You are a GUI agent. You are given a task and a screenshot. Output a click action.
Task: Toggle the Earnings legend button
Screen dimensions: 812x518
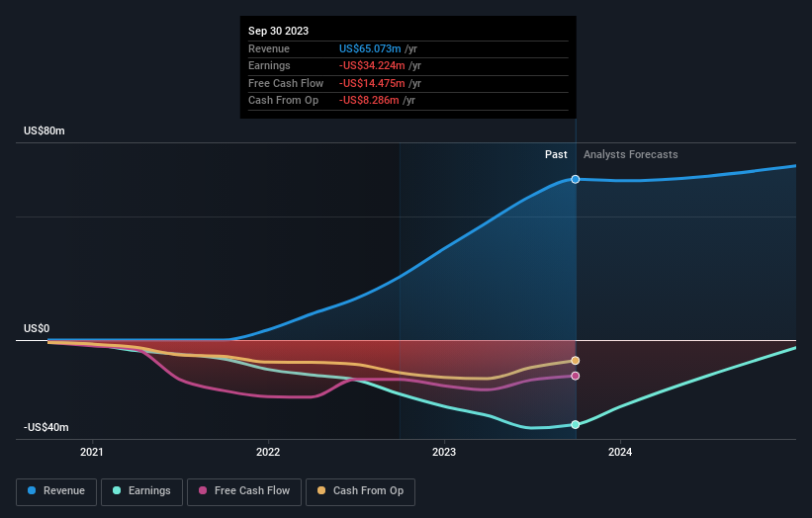pyautogui.click(x=141, y=491)
